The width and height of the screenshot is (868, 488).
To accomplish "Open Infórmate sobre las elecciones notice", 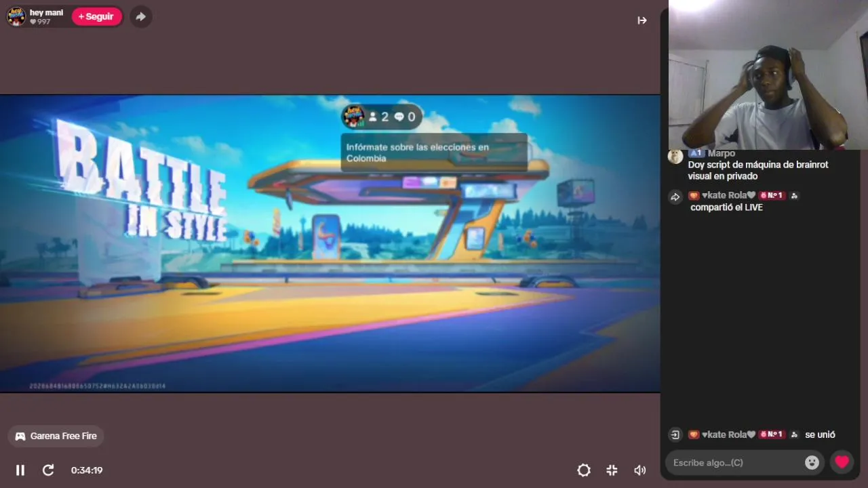I will click(x=434, y=152).
